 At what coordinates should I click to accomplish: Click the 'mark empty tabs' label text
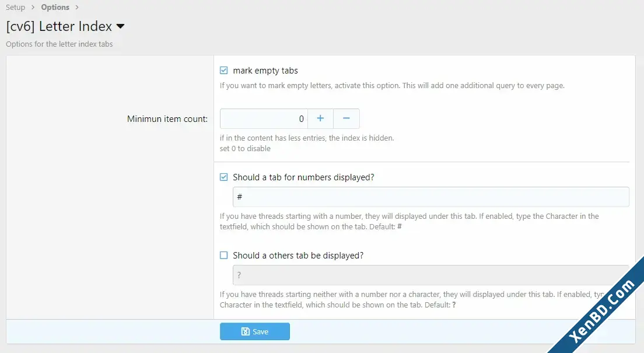(265, 71)
